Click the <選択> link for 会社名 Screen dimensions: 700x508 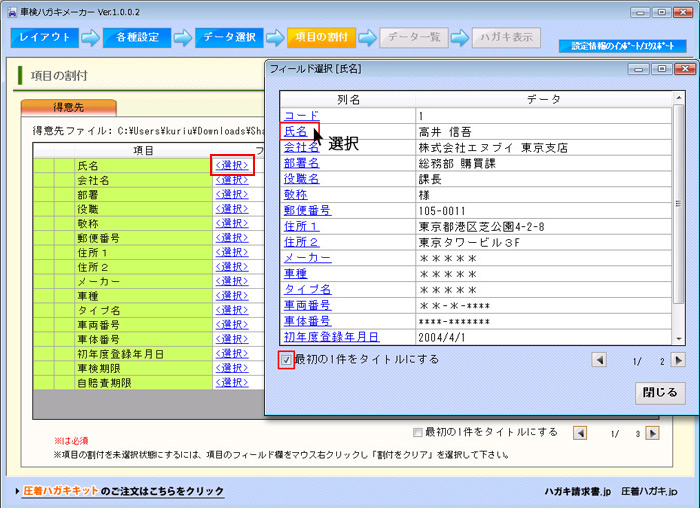click(232, 180)
